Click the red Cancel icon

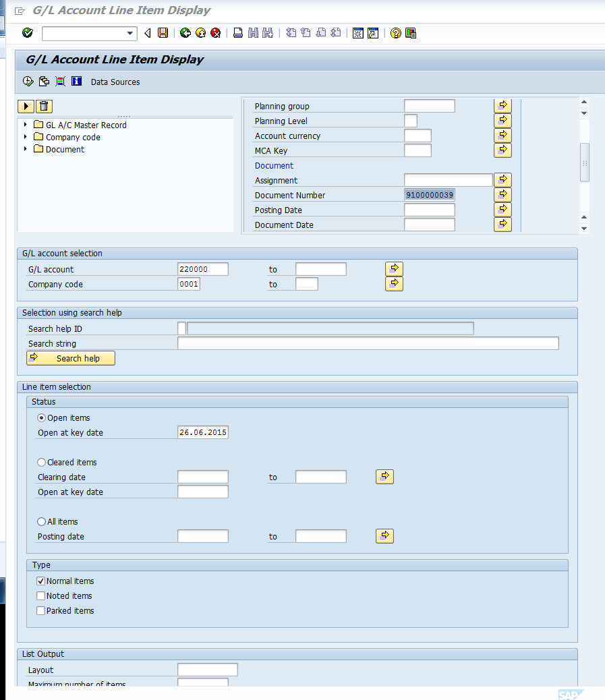pyautogui.click(x=216, y=33)
